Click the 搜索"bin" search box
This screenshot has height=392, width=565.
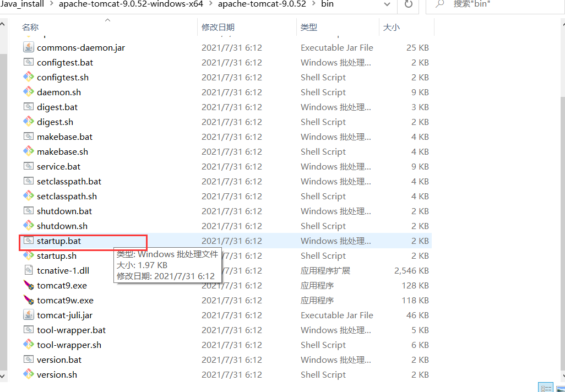(x=496, y=4)
